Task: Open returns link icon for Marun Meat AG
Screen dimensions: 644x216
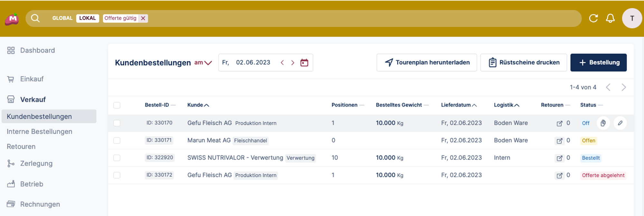Action: (x=559, y=141)
